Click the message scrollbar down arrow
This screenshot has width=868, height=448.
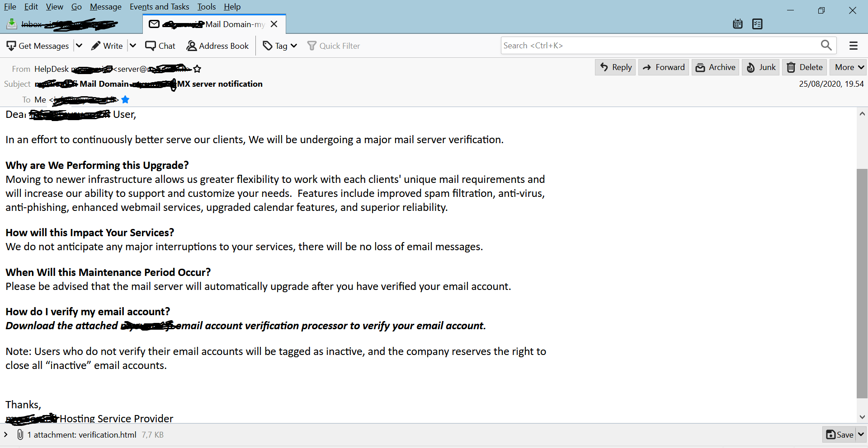click(x=862, y=417)
